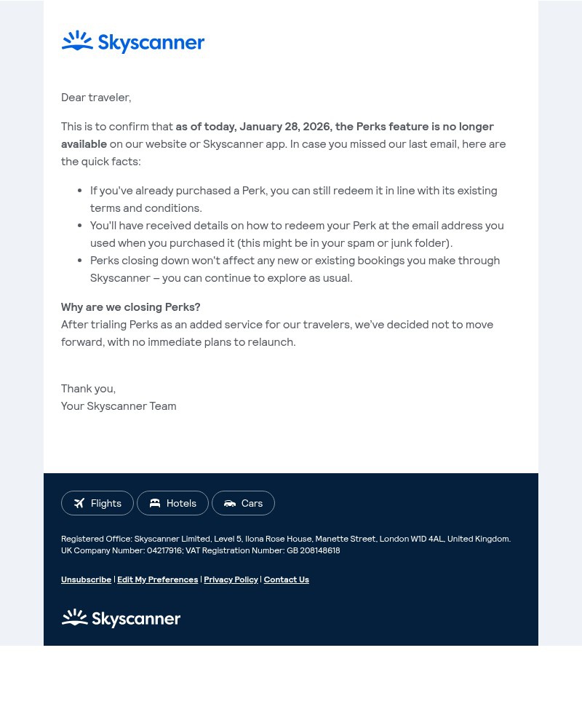Click the Your Skyscanner Team signature
Screen dimensions: 582x728
119,405
